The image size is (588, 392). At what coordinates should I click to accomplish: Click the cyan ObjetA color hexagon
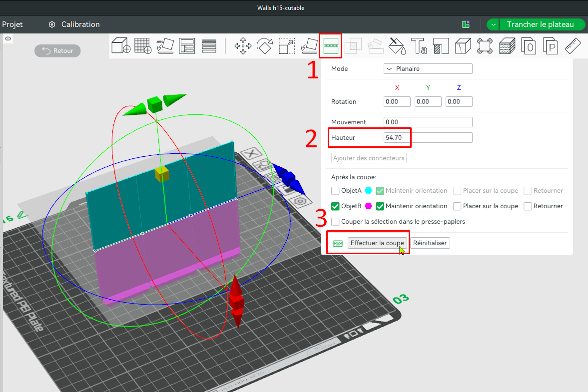(x=368, y=191)
